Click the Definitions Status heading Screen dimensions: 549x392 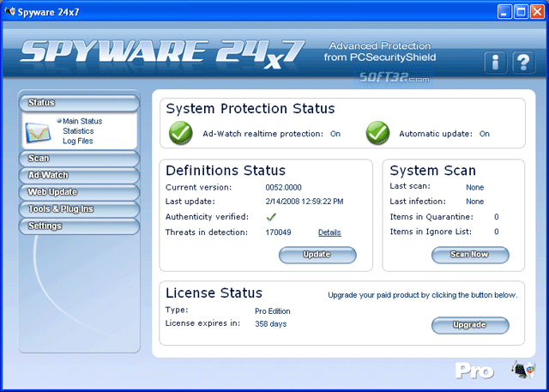pyautogui.click(x=226, y=171)
